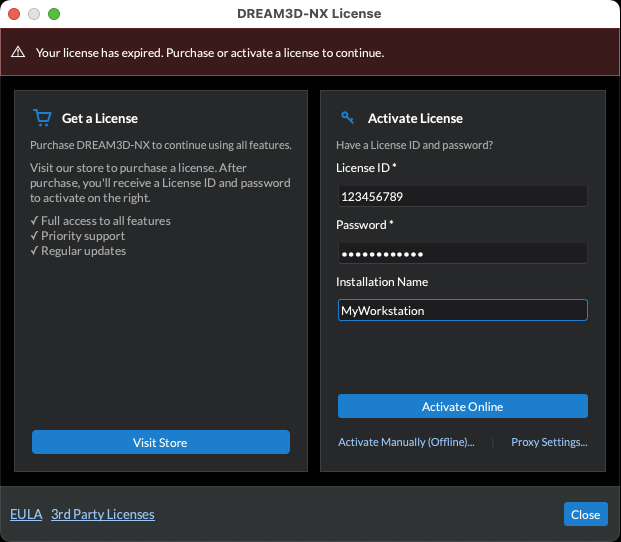The image size is (621, 542).
Task: Click the license expired warning message
Action: click(x=210, y=53)
